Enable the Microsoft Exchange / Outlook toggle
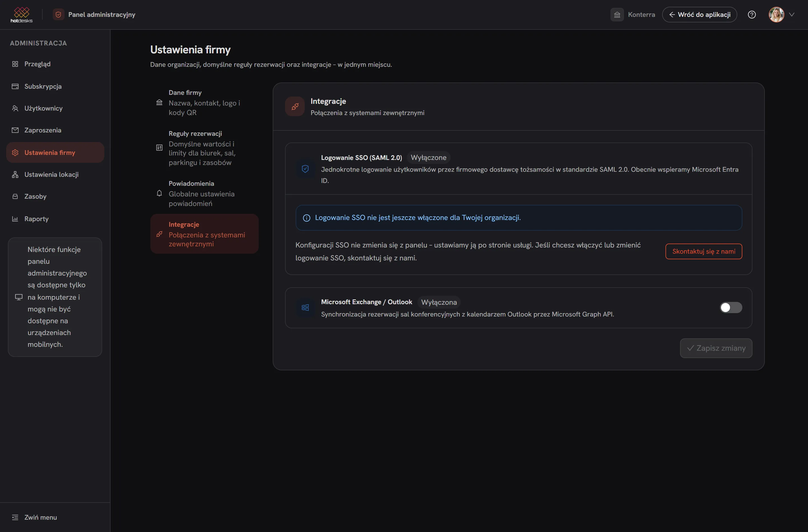Viewport: 808px width, 532px height. [x=731, y=308]
